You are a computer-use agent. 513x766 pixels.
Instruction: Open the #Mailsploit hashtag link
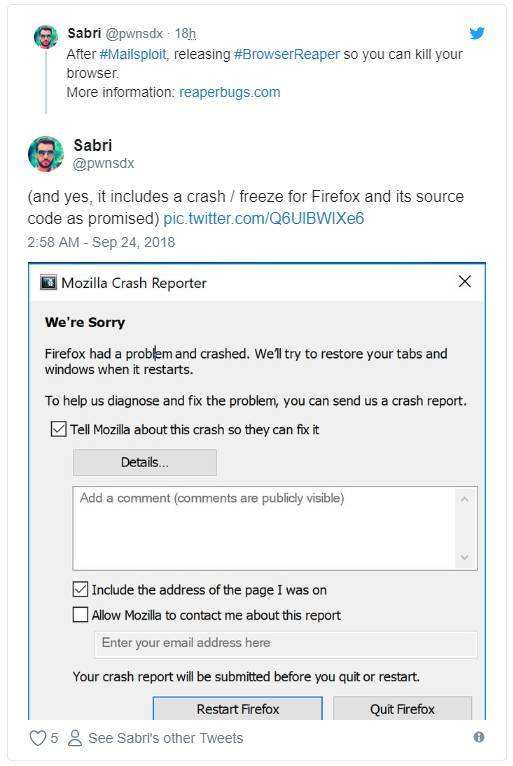(133, 54)
